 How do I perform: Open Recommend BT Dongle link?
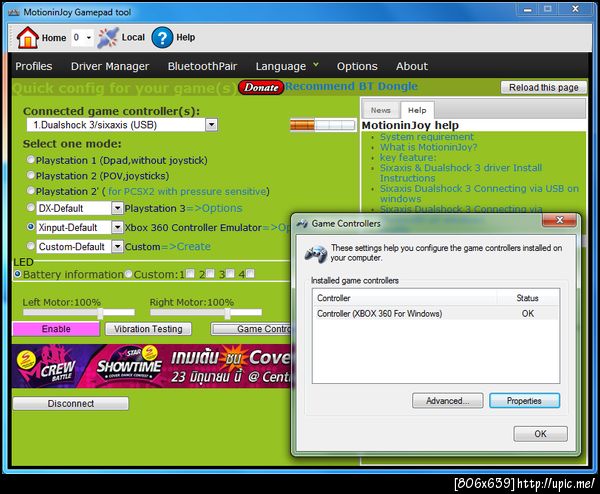[351, 86]
